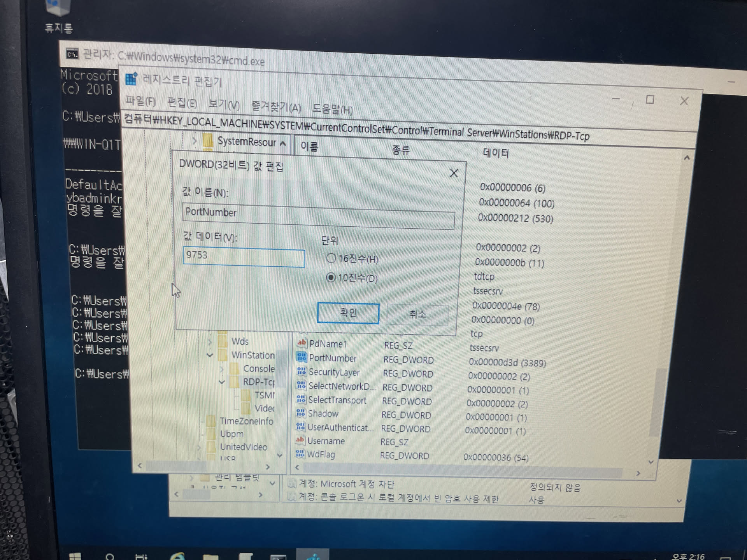
Task: Close the DWORD edit dialog
Action: point(454,173)
